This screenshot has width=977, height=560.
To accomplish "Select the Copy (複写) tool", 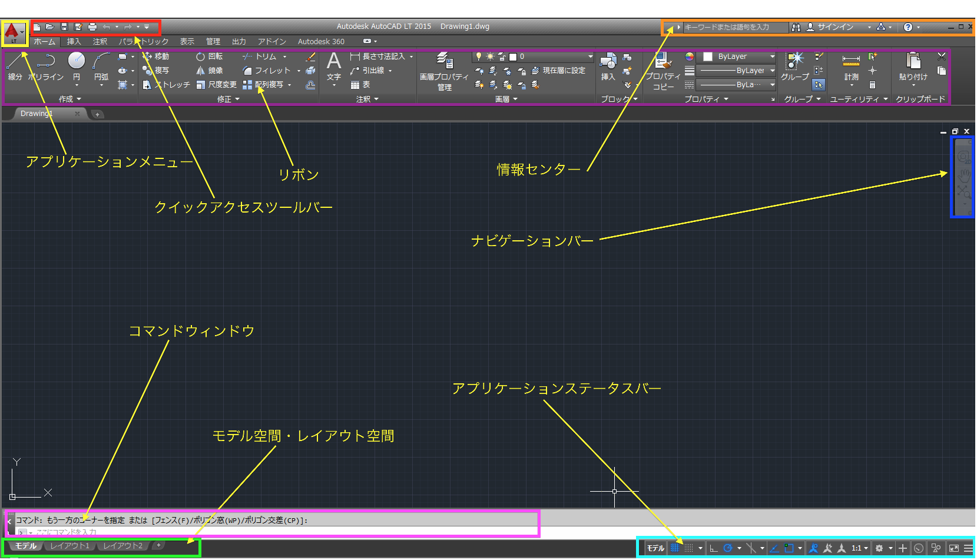I will pyautogui.click(x=156, y=71).
